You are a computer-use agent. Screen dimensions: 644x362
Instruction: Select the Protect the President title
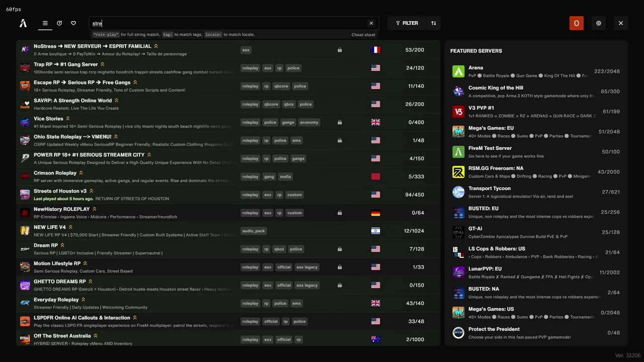click(x=494, y=329)
